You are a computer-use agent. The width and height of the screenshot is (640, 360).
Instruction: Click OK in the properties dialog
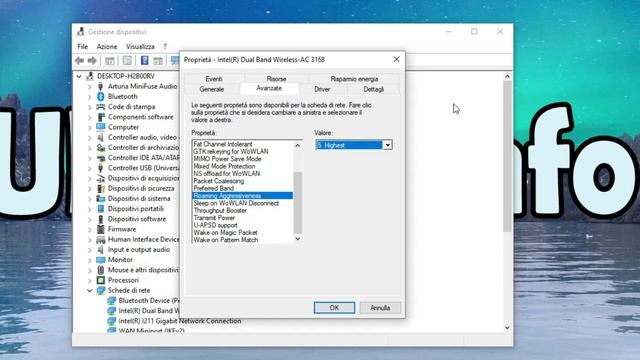pos(334,308)
